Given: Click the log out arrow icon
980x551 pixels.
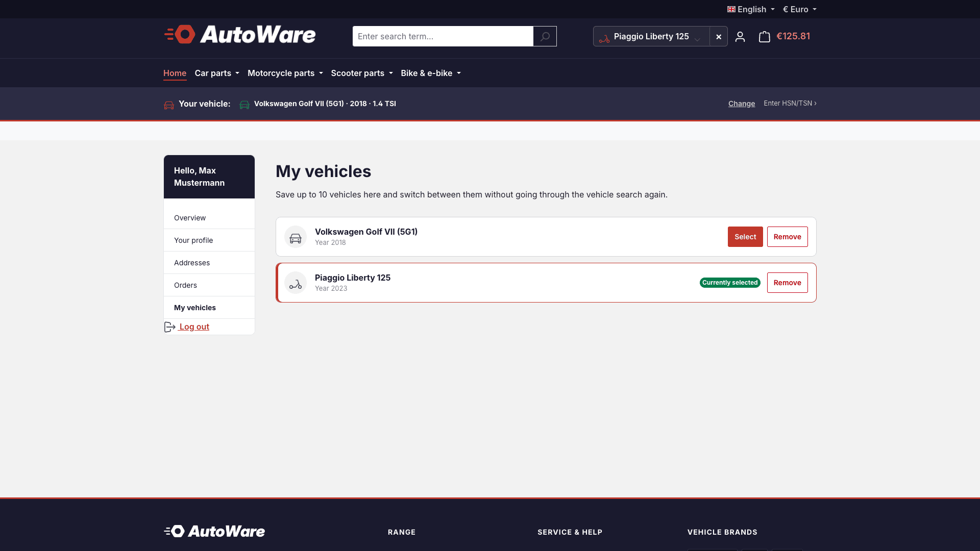Looking at the screenshot, I should (x=170, y=327).
